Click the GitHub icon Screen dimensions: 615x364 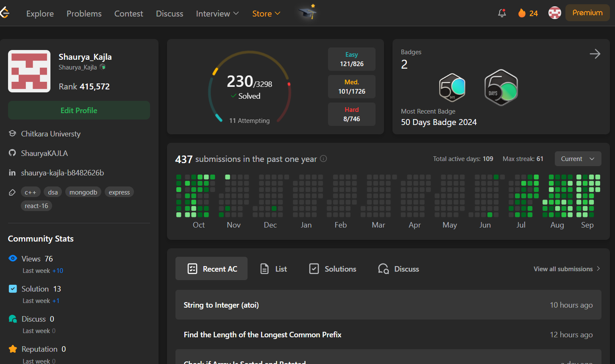click(x=12, y=153)
